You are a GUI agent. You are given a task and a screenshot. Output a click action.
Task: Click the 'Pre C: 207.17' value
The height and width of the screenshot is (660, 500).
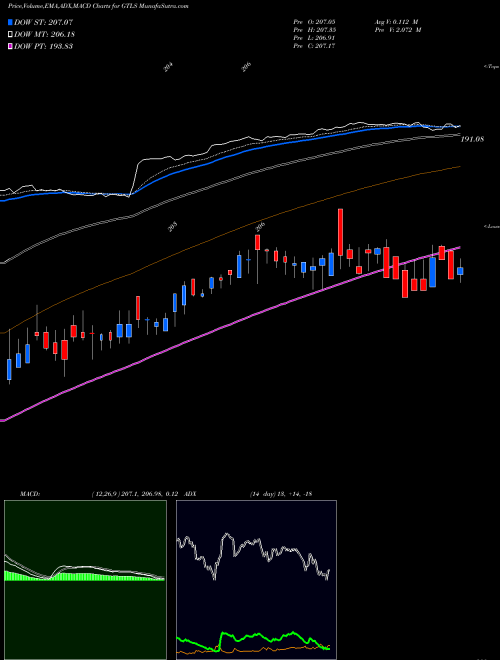coord(314,45)
